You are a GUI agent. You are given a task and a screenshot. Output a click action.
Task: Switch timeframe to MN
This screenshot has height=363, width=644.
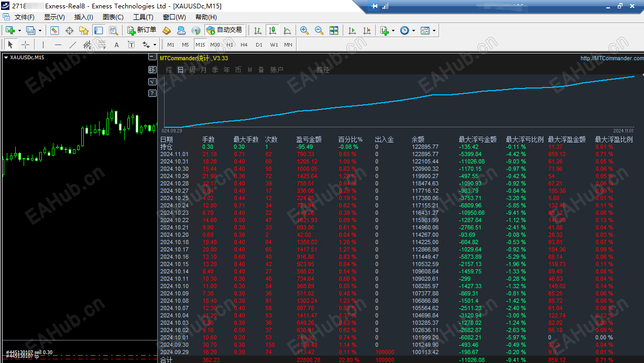coord(288,45)
